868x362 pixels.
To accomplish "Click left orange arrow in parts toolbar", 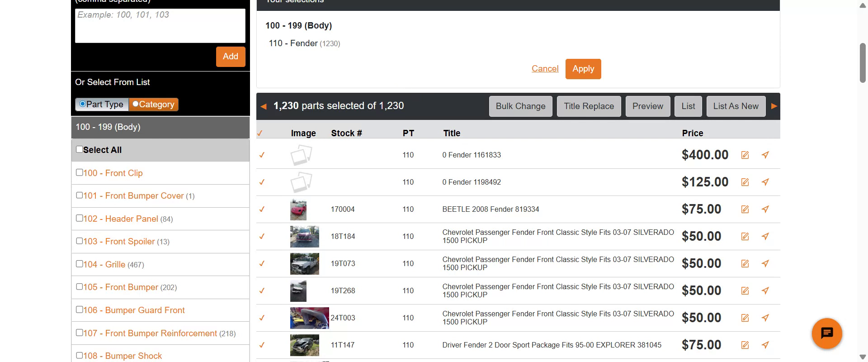I will (x=263, y=106).
